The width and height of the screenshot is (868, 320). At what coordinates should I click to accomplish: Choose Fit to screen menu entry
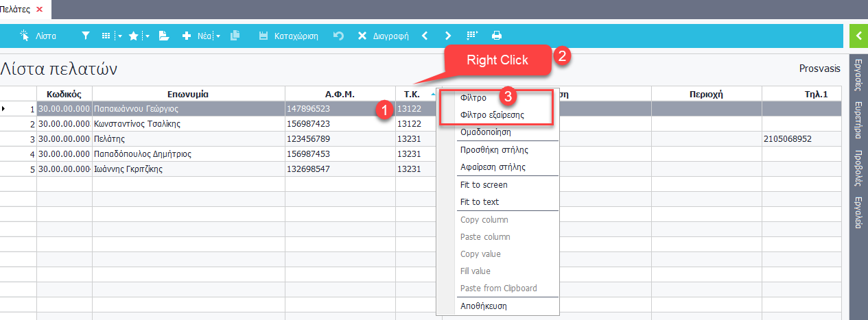coord(484,185)
